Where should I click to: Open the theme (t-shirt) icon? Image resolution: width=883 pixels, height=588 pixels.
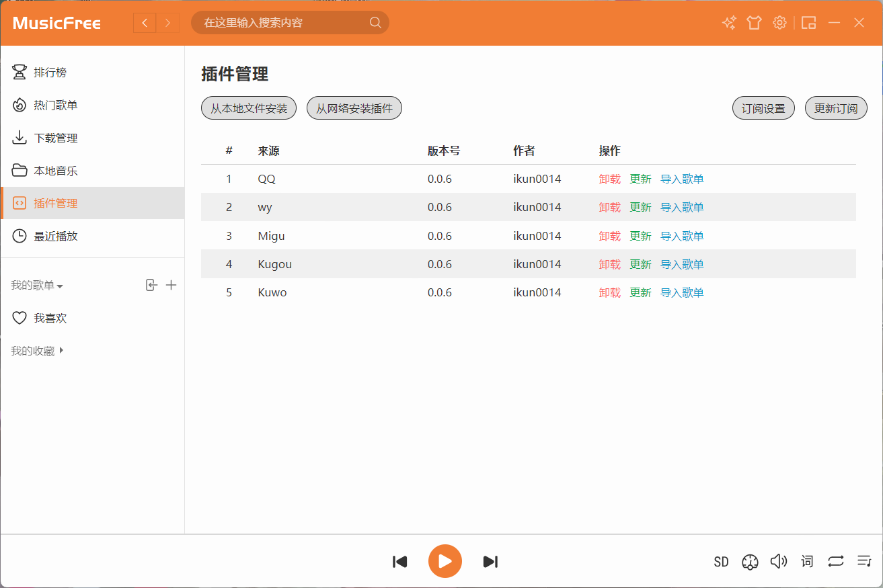pyautogui.click(x=754, y=23)
